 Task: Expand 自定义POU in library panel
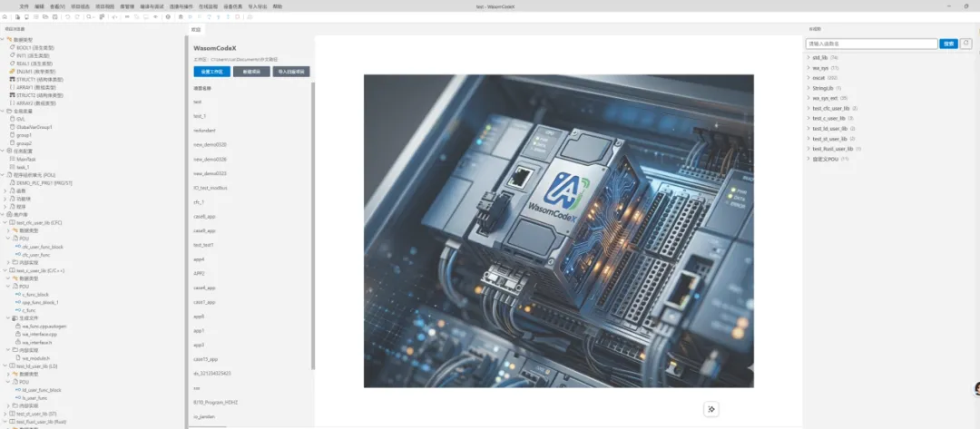808,159
